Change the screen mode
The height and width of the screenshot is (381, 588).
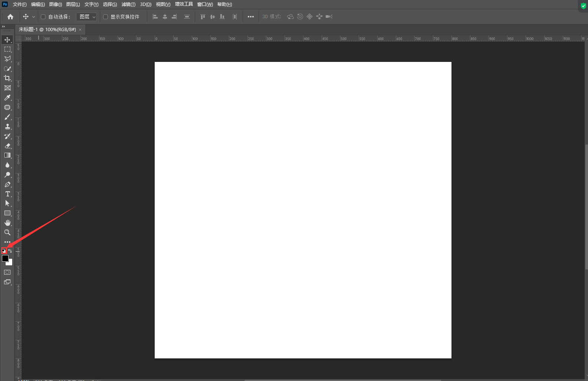(7, 282)
